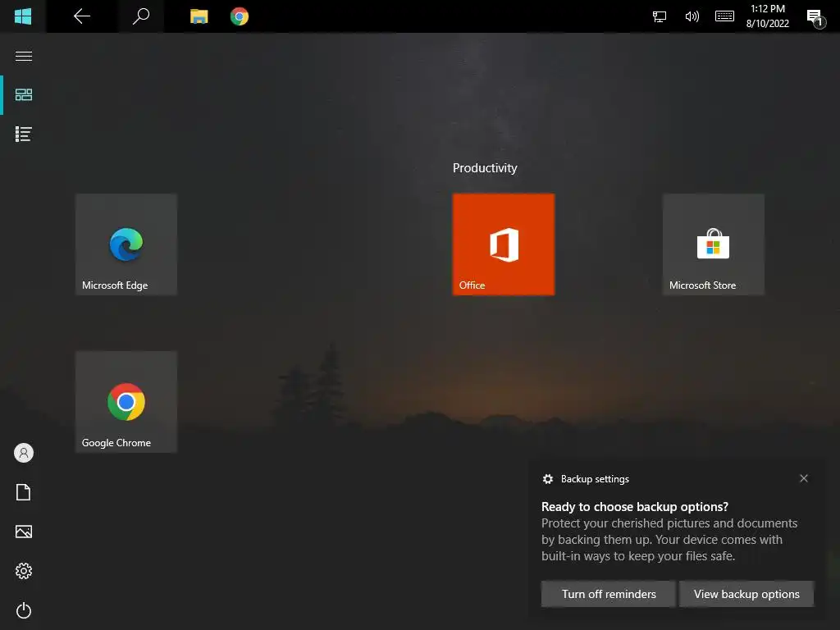Screen dimensions: 840x630
Task: Open the Action Center notifications icon
Action: pyautogui.click(x=815, y=17)
